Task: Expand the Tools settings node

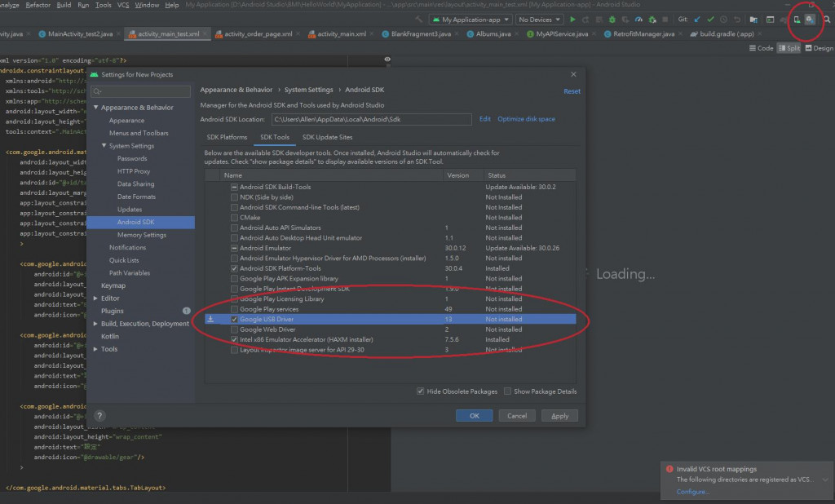Action: pos(96,349)
